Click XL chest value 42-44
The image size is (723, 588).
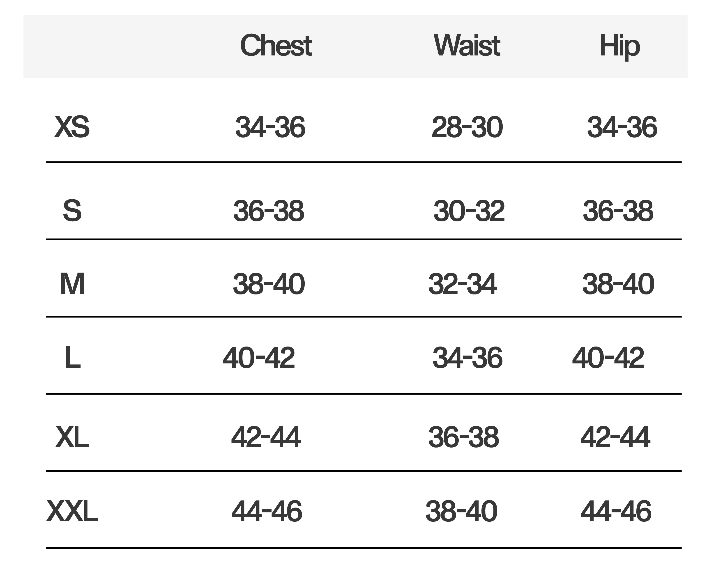pos(266,437)
